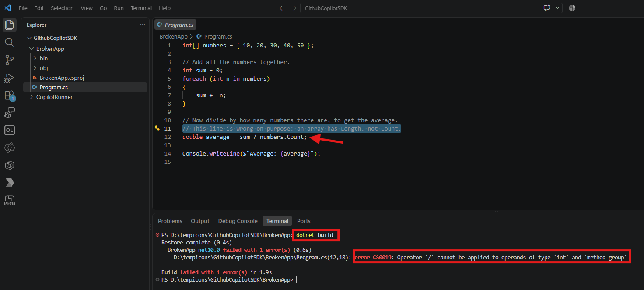This screenshot has height=290, width=644.
Task: Open Copilot chat dropdown arrow
Action: (558, 8)
